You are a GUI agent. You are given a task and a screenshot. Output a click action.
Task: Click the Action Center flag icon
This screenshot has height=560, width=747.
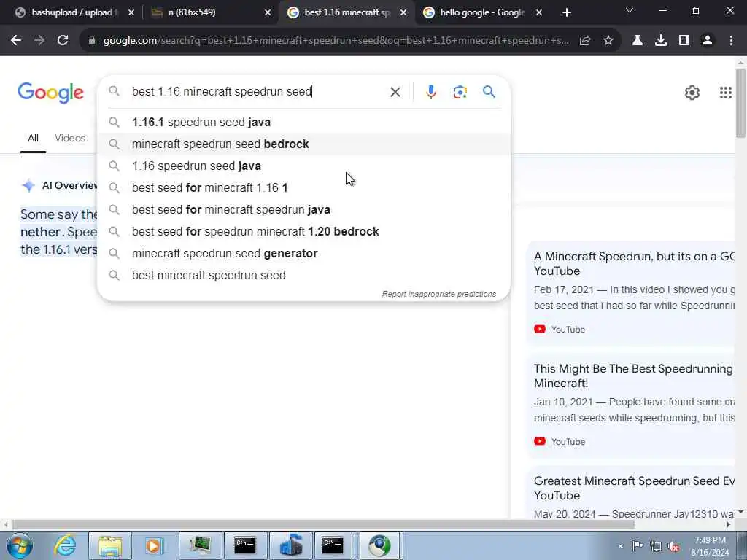638,546
